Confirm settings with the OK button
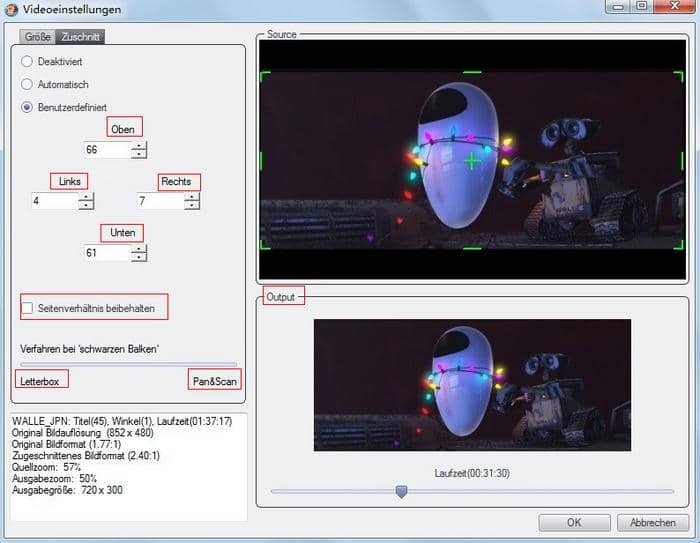Screen dimensions: 700x543 click(x=574, y=522)
